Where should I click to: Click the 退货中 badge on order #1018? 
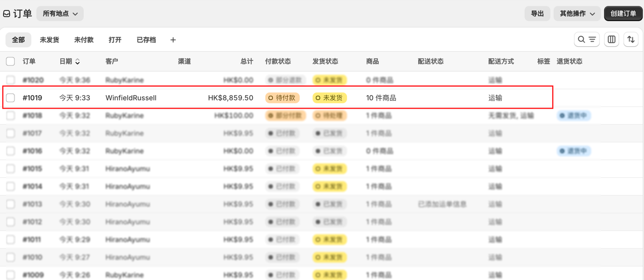[x=574, y=116]
